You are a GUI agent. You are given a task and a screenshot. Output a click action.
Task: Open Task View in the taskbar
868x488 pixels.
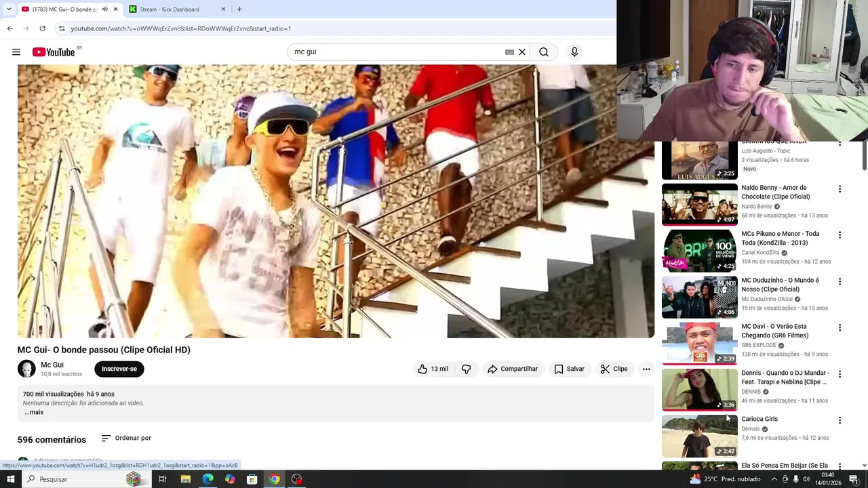coord(163,479)
